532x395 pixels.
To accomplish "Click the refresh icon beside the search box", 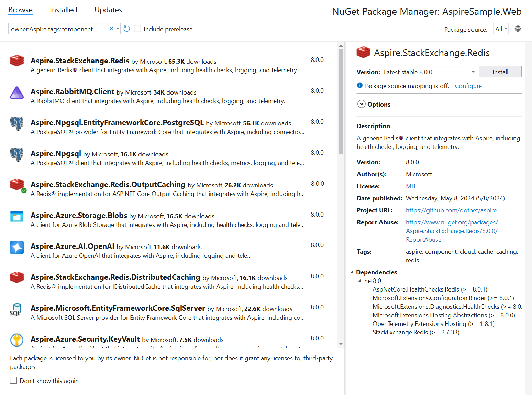I will 127,29.
